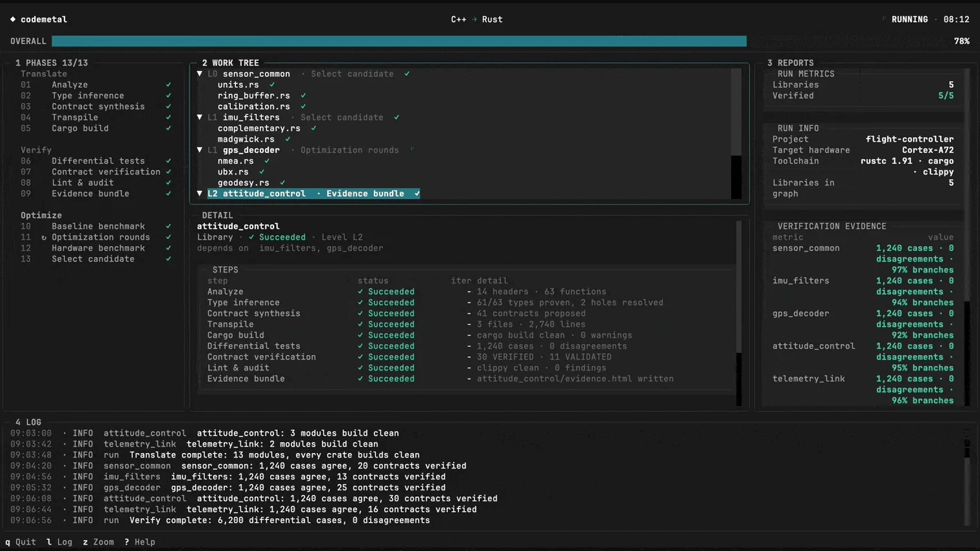Click the RUNNING status indicator
This screenshot has height=551, width=980.
coord(909,19)
